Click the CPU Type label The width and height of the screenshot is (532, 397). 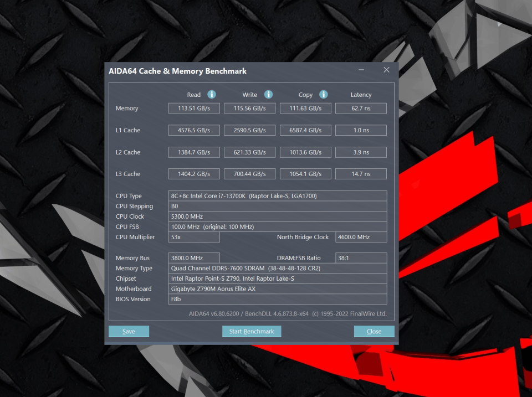pyautogui.click(x=129, y=196)
